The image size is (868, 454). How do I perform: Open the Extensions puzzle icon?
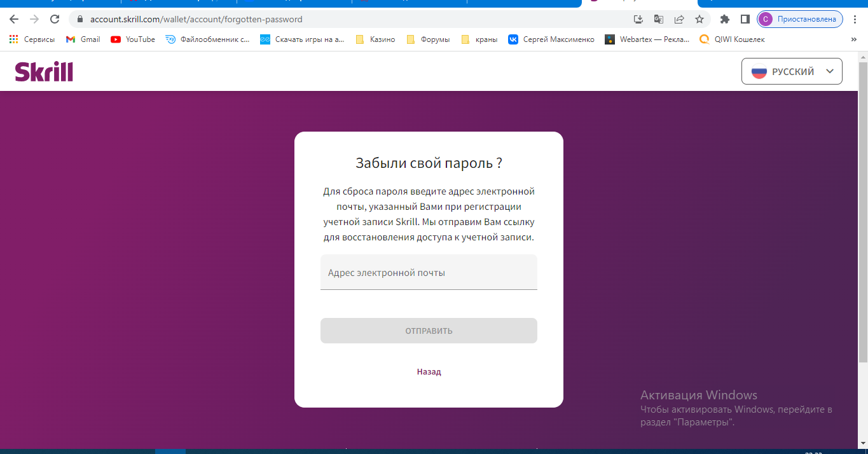(724, 19)
